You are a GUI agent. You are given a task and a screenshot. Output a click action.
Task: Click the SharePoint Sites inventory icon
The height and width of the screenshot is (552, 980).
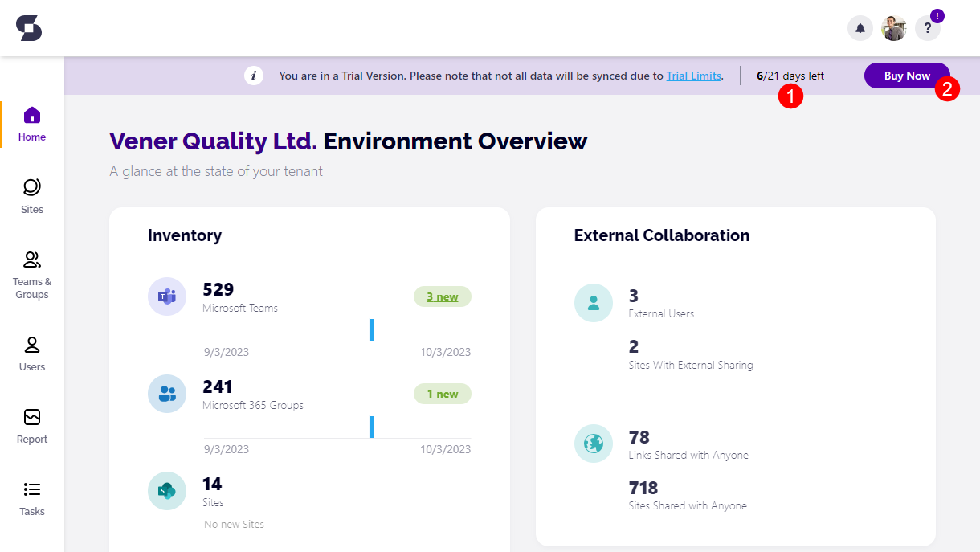coord(167,491)
